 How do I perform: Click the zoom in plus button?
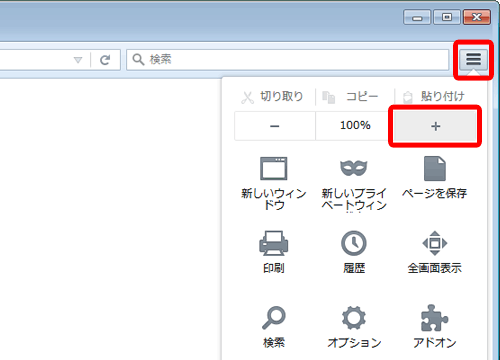[435, 126]
